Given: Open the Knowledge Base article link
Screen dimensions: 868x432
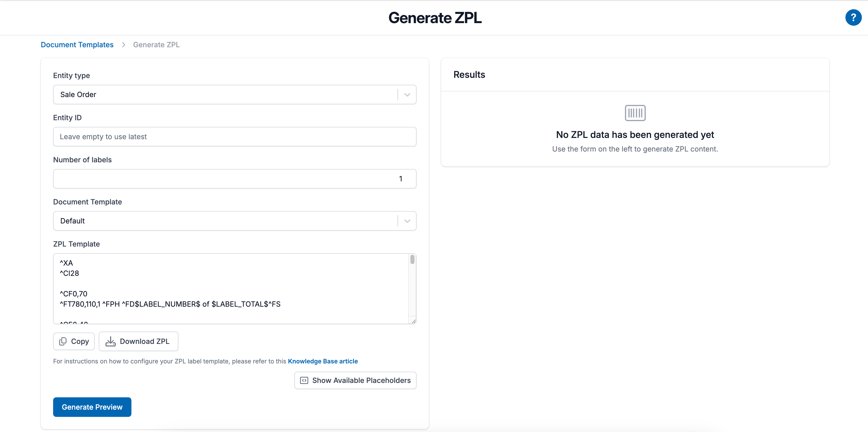Looking at the screenshot, I should coord(322,361).
